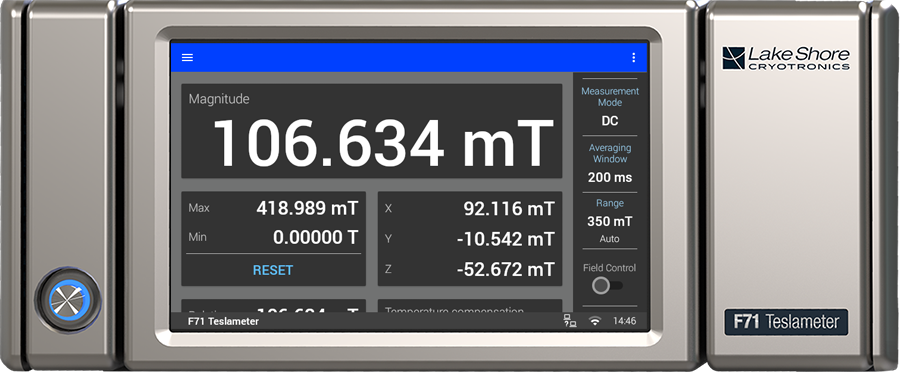Tap the Wi-Fi status icon
Image resolution: width=900 pixels, height=373 pixels.
(595, 321)
